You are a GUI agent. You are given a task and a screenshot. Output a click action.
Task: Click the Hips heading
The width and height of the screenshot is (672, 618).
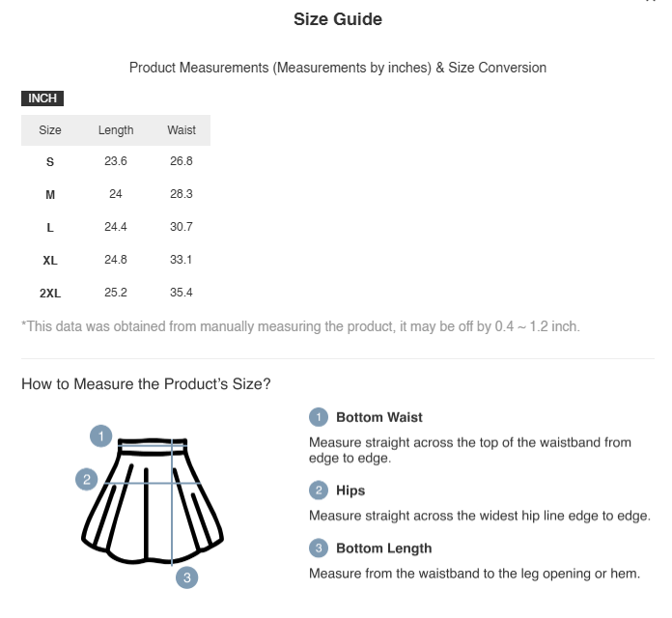coord(350,491)
